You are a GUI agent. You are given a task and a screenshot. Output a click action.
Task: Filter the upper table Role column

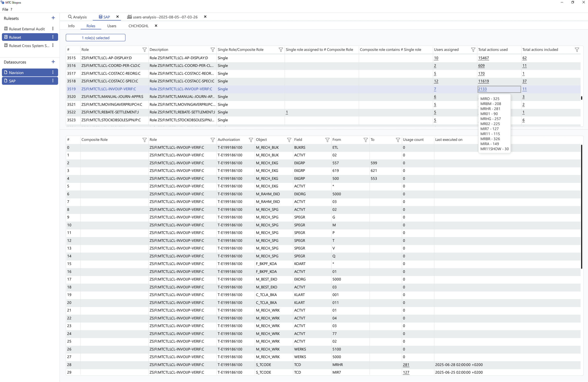point(145,50)
